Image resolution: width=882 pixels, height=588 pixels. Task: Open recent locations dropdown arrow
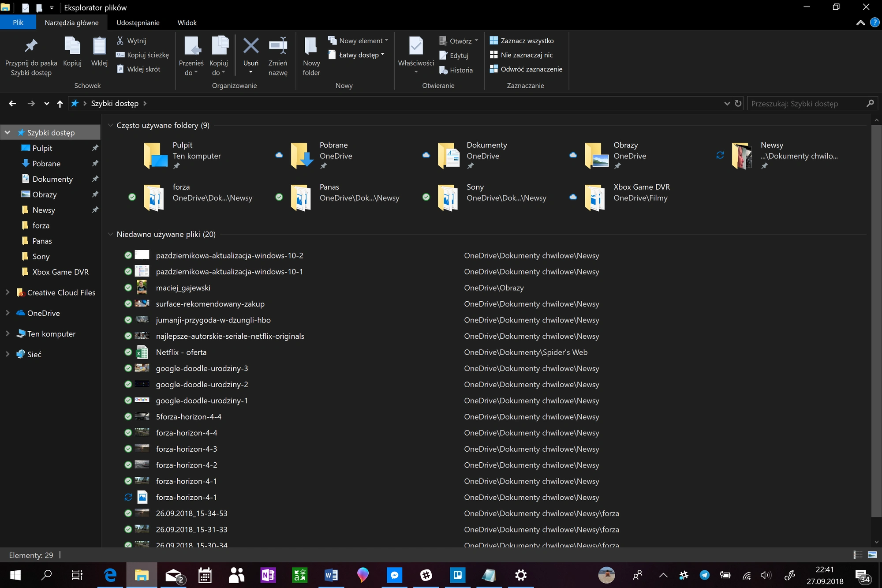(46, 104)
